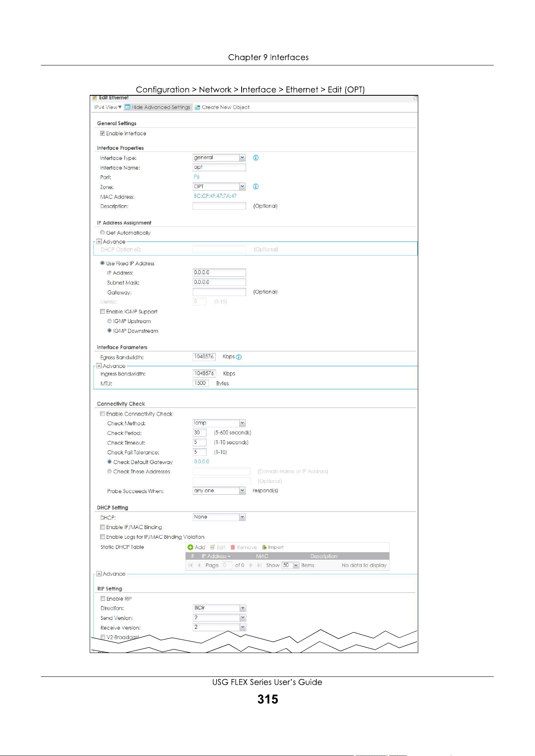Toggle the V2-Broadcast checkbox

coord(103,637)
